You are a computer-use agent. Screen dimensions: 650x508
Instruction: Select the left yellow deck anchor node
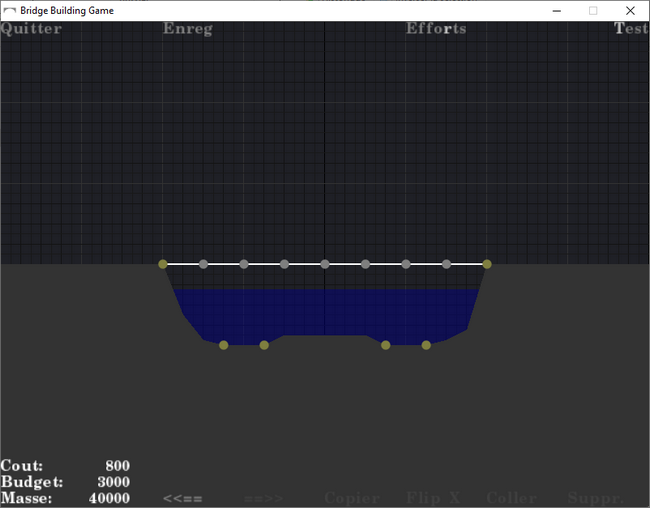(x=163, y=264)
